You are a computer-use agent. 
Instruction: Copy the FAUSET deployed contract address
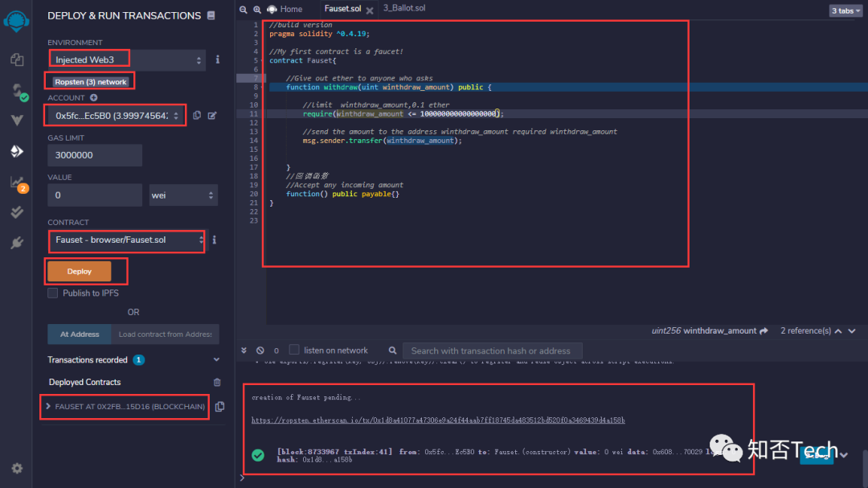[x=219, y=407]
